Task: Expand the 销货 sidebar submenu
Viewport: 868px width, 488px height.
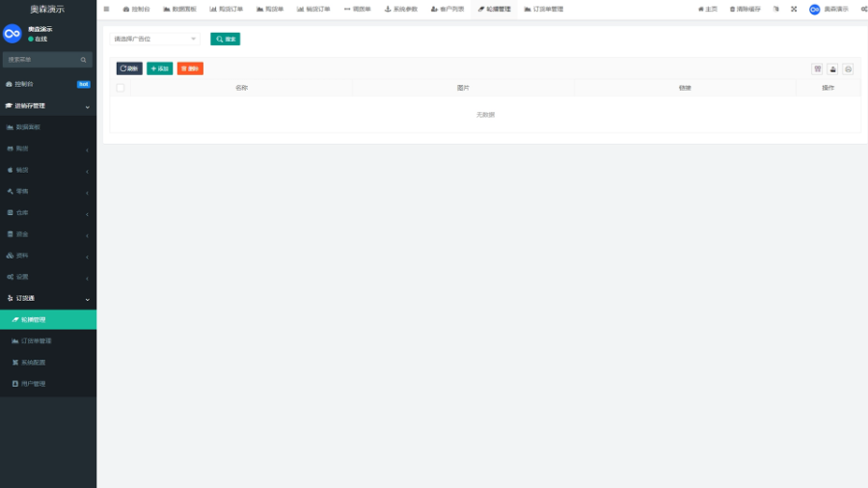Action: tap(48, 170)
